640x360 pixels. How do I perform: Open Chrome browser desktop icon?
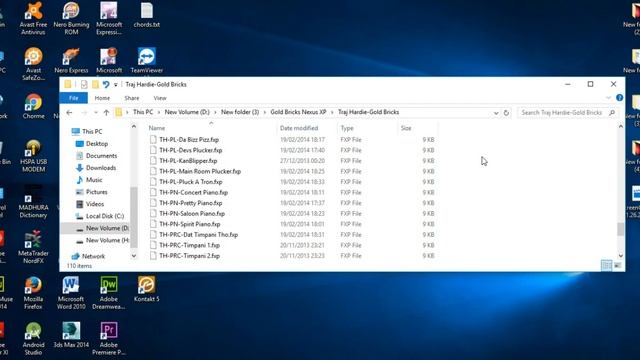coord(33,106)
